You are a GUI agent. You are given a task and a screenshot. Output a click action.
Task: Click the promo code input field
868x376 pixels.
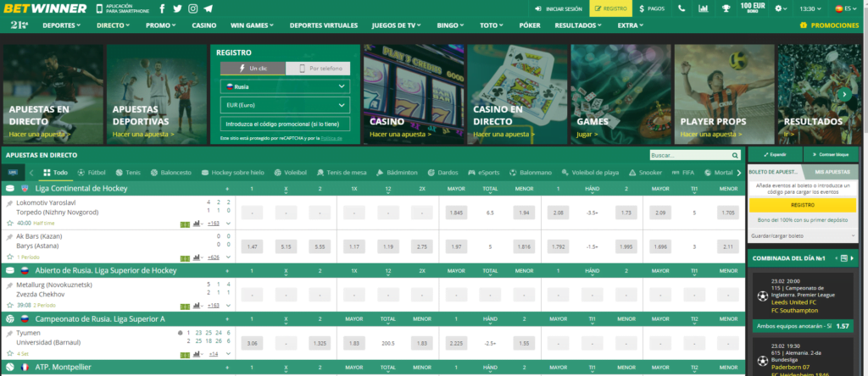[x=284, y=124]
